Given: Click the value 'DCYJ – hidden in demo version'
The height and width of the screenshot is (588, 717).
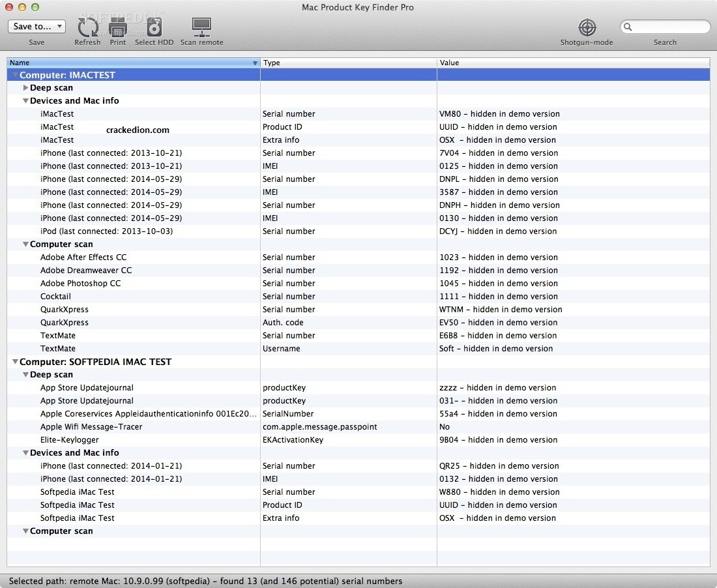Looking at the screenshot, I should [498, 231].
